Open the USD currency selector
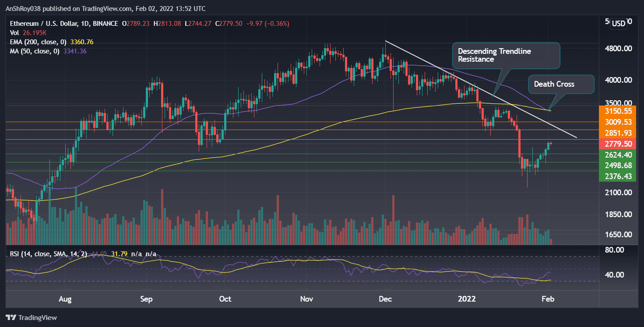Screen dimensions: 644x327 pyautogui.click(x=618, y=24)
